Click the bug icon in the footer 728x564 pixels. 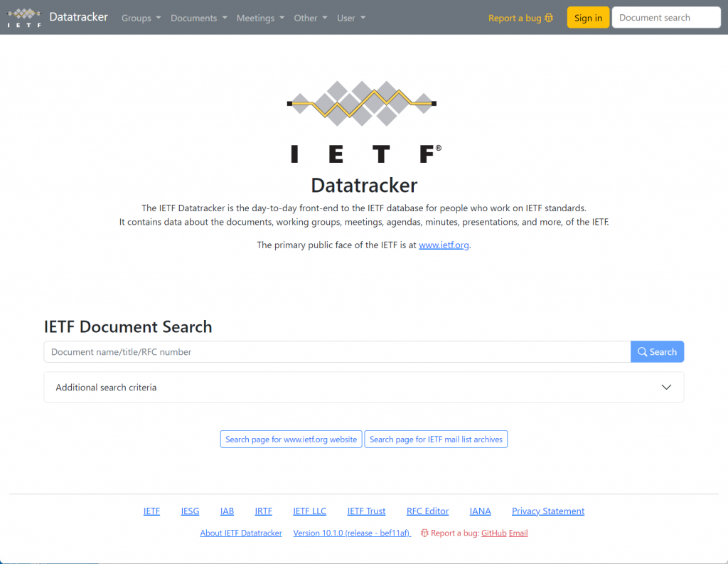[x=424, y=533]
